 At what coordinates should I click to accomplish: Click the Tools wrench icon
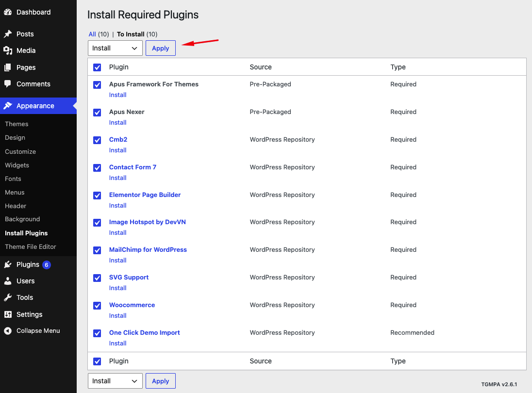[x=8, y=297]
